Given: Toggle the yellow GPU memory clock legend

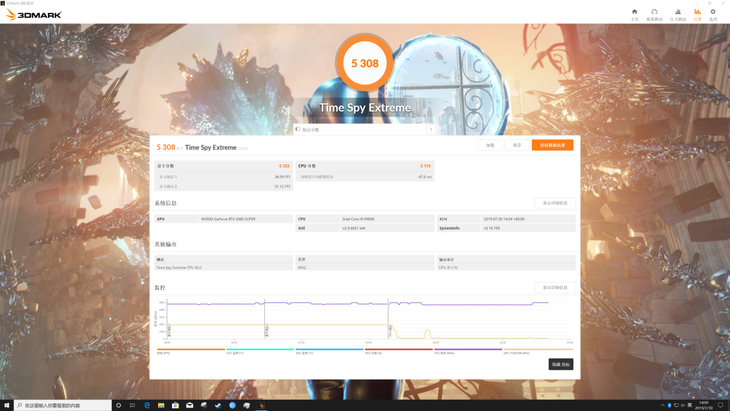Looking at the screenshot, I should [538, 351].
